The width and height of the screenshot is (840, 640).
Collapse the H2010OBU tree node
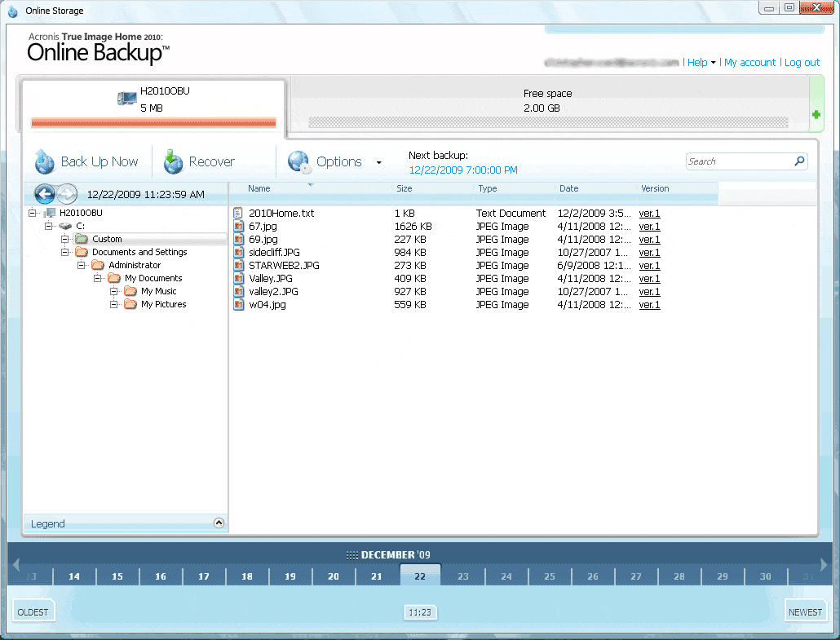click(32, 213)
